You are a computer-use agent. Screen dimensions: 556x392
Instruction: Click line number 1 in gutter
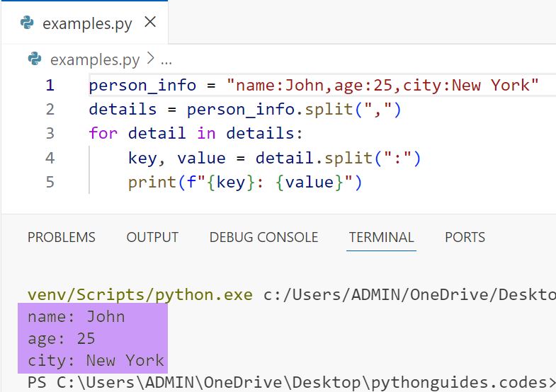point(50,85)
